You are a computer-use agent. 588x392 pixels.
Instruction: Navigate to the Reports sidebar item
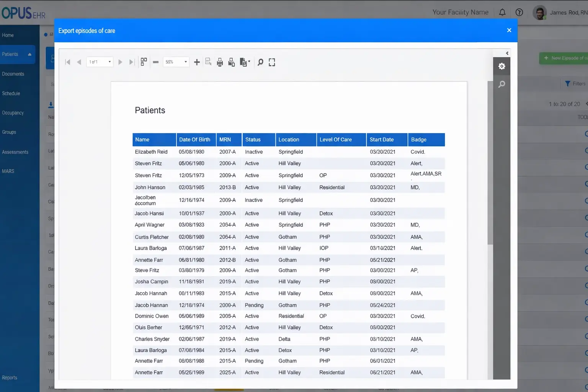coord(10,377)
